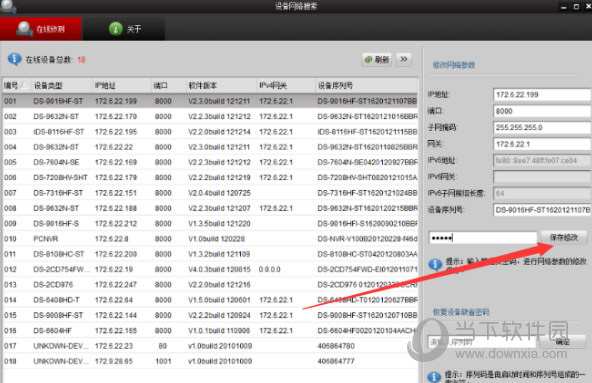Select row 016 DS-6604HF device
The height and width of the screenshot is (383, 592).
(x=210, y=330)
